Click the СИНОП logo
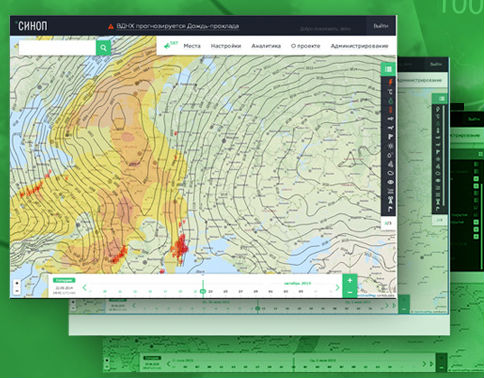Viewport: 484px width, 378px height. click(x=32, y=26)
